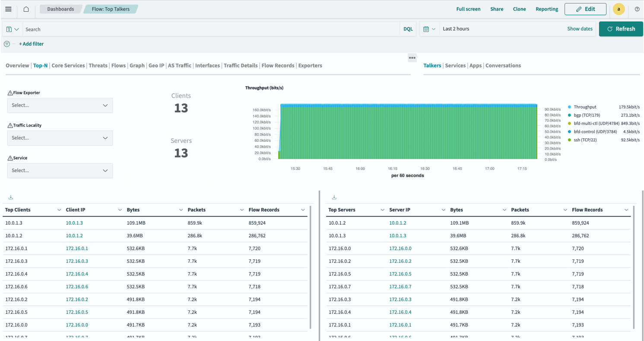Open the Geo IP tab
The width and height of the screenshot is (644, 341).
coord(156,66)
